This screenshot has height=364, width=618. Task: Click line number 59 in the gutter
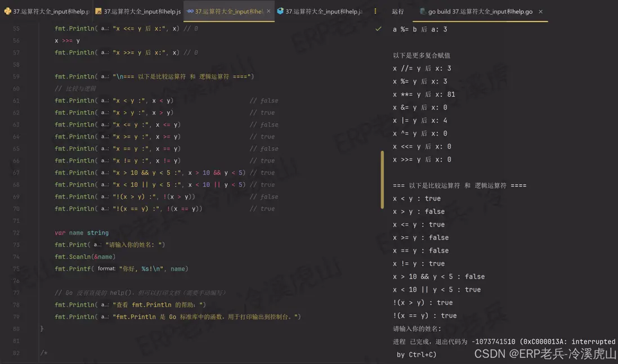16,77
